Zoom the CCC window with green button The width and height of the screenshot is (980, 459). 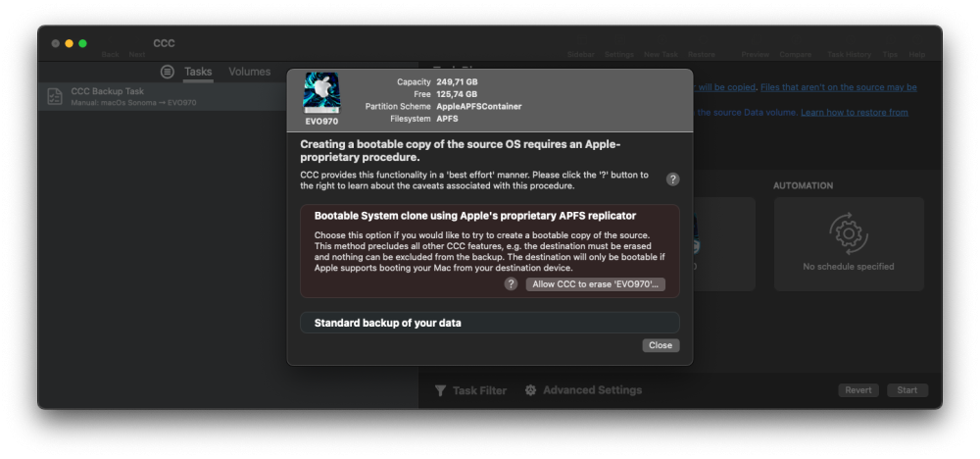82,43
